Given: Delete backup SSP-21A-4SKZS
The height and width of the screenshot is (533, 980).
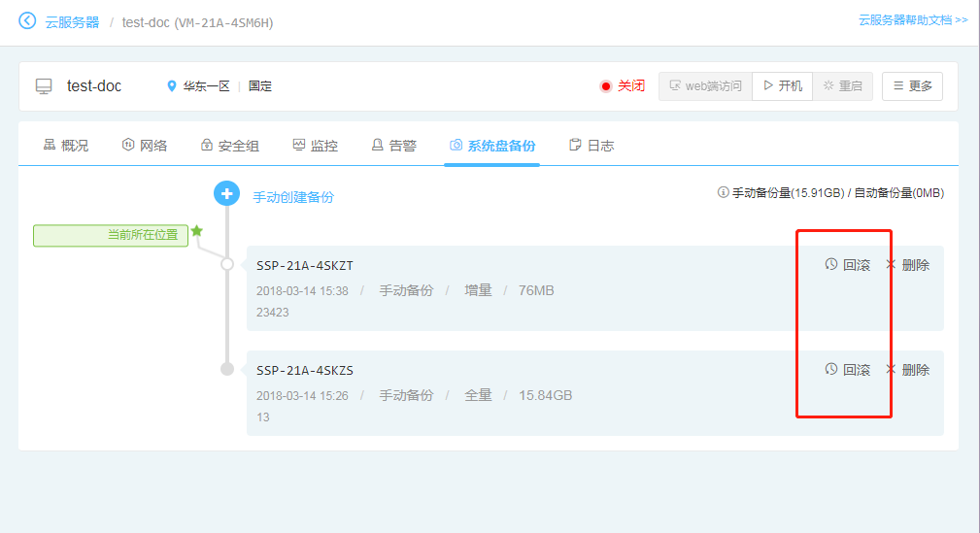Looking at the screenshot, I should 908,370.
